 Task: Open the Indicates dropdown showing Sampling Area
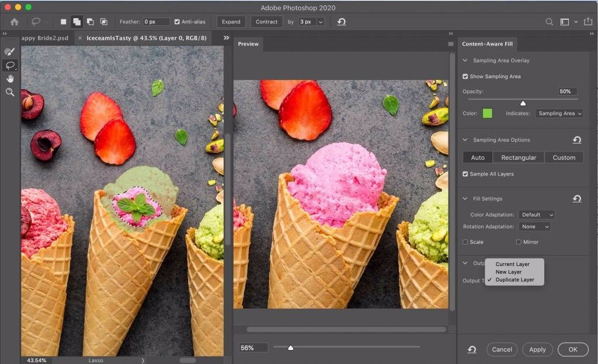(x=559, y=113)
